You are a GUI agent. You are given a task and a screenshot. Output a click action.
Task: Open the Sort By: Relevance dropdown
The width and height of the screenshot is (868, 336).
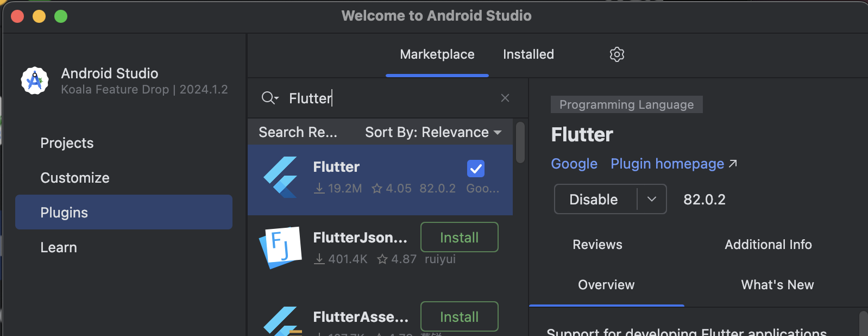(433, 132)
